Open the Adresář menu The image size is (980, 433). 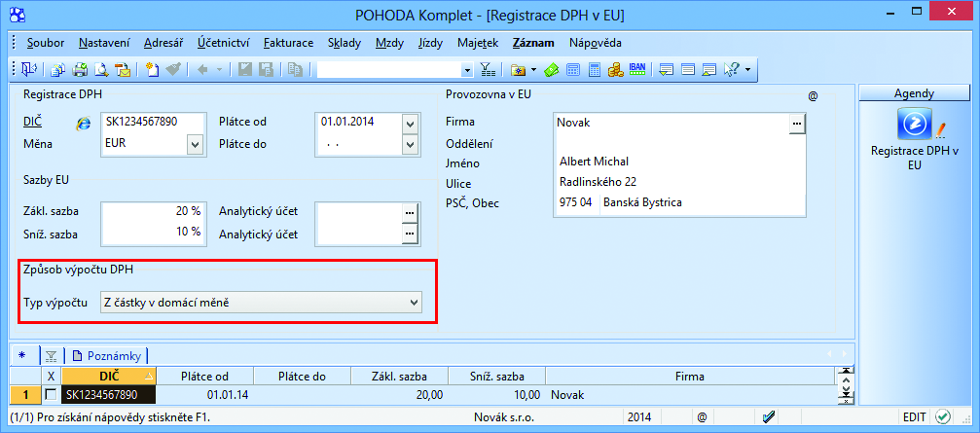[163, 43]
